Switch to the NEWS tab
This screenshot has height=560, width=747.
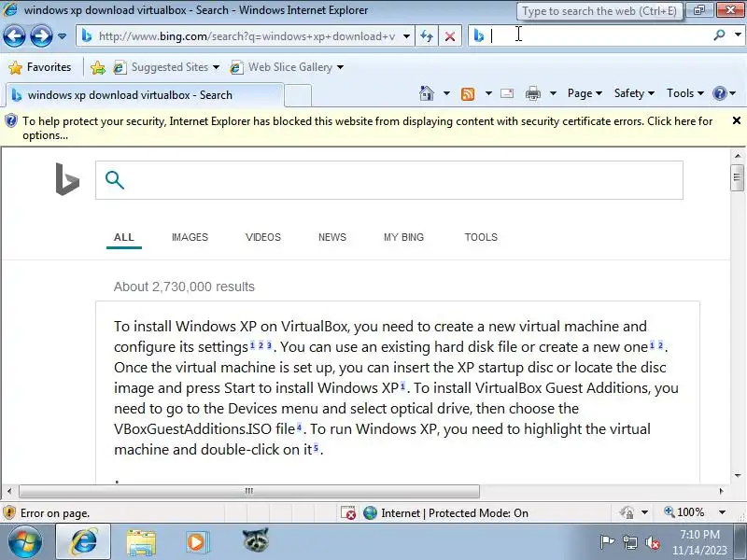click(x=332, y=237)
